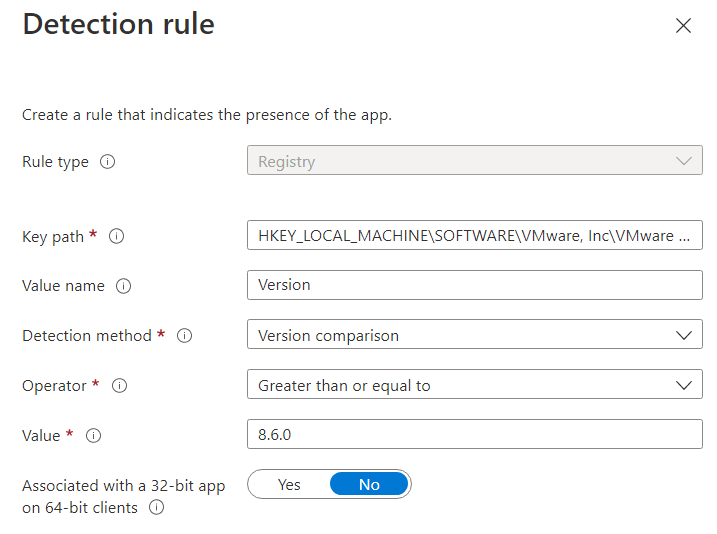The height and width of the screenshot is (534, 717).
Task: Select Yes for 32-bit app association
Action: point(289,485)
